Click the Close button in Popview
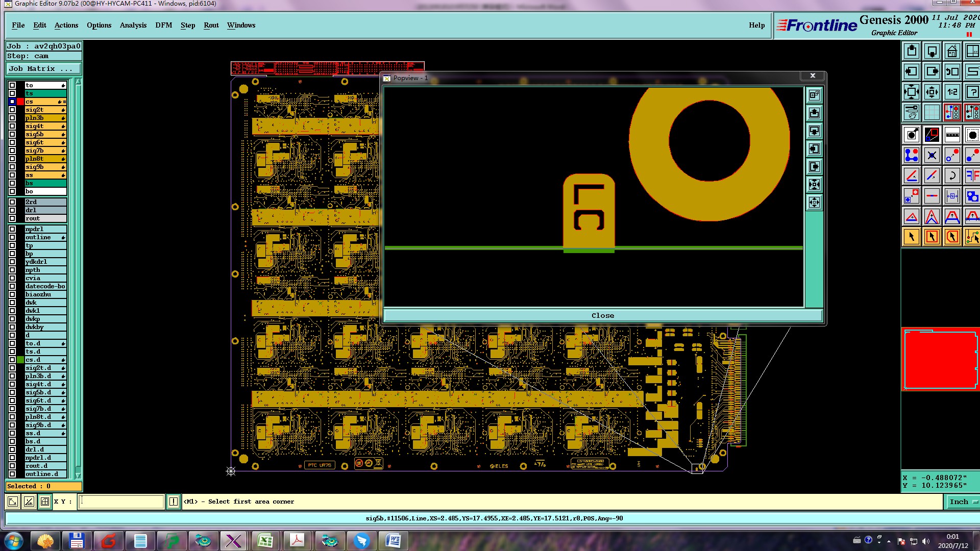 click(x=602, y=316)
